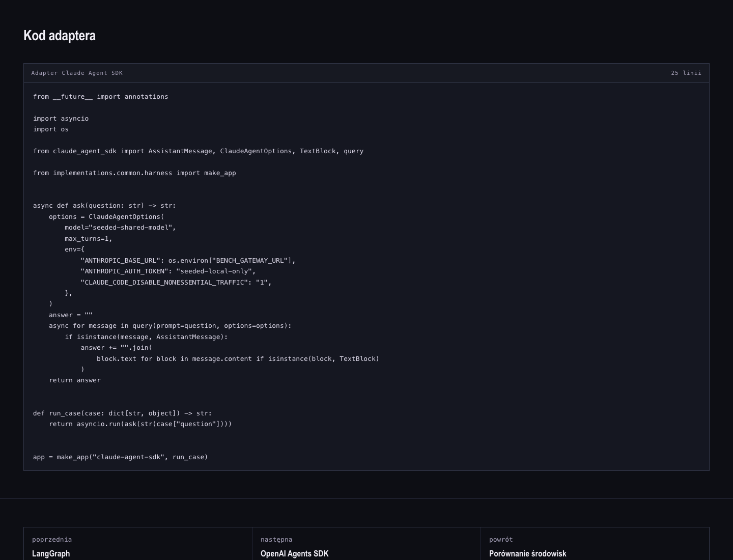Click the 'def run_case' function definition

[122, 413]
